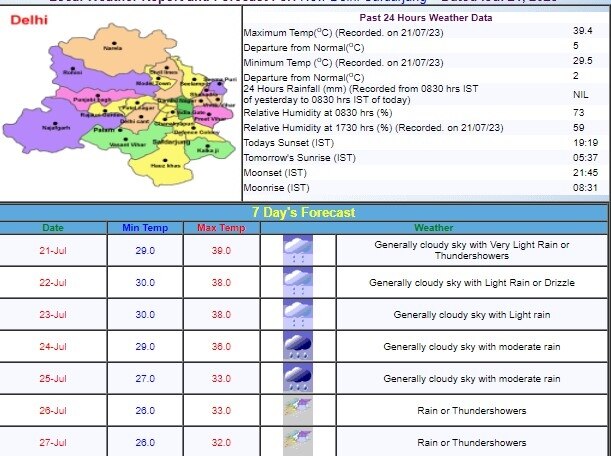Click the 21-Jul date cell
The height and width of the screenshot is (456, 611).
pyautogui.click(x=53, y=250)
